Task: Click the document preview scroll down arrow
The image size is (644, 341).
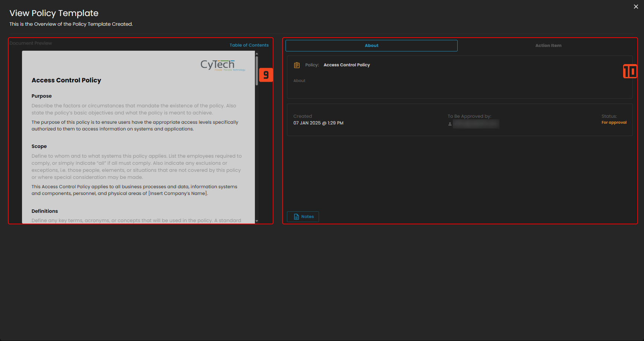Action: click(x=257, y=221)
